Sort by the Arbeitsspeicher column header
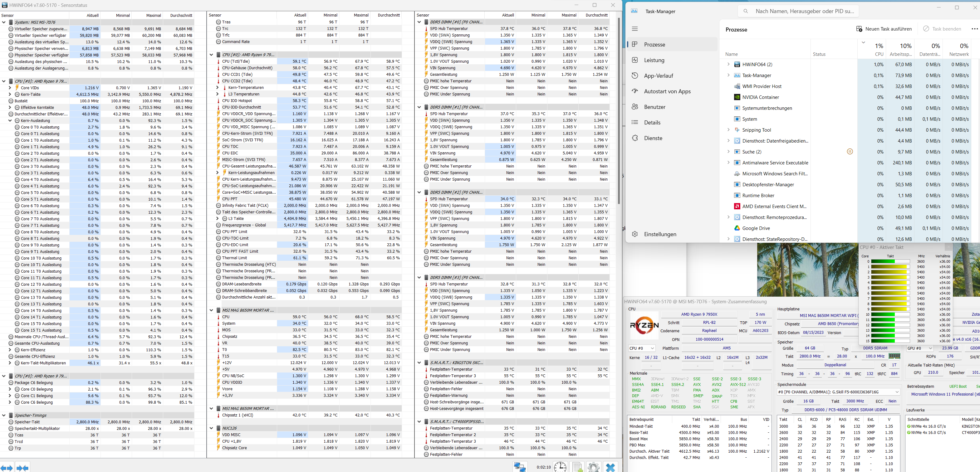This screenshot has height=472, width=980. pos(900,49)
